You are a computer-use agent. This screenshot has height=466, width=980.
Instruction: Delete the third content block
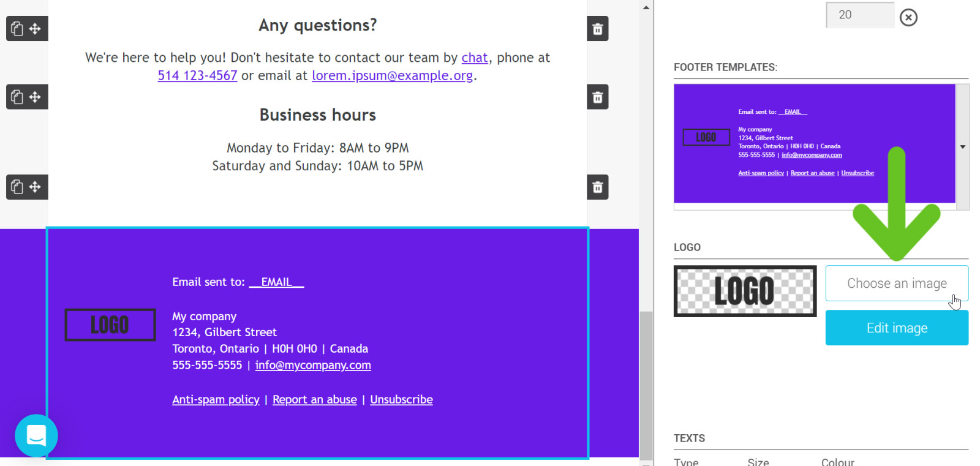pyautogui.click(x=598, y=187)
